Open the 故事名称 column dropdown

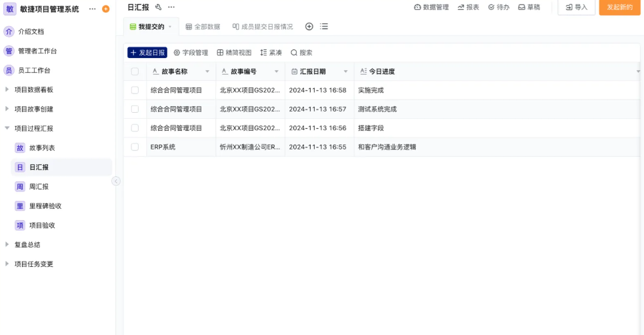pyautogui.click(x=207, y=71)
